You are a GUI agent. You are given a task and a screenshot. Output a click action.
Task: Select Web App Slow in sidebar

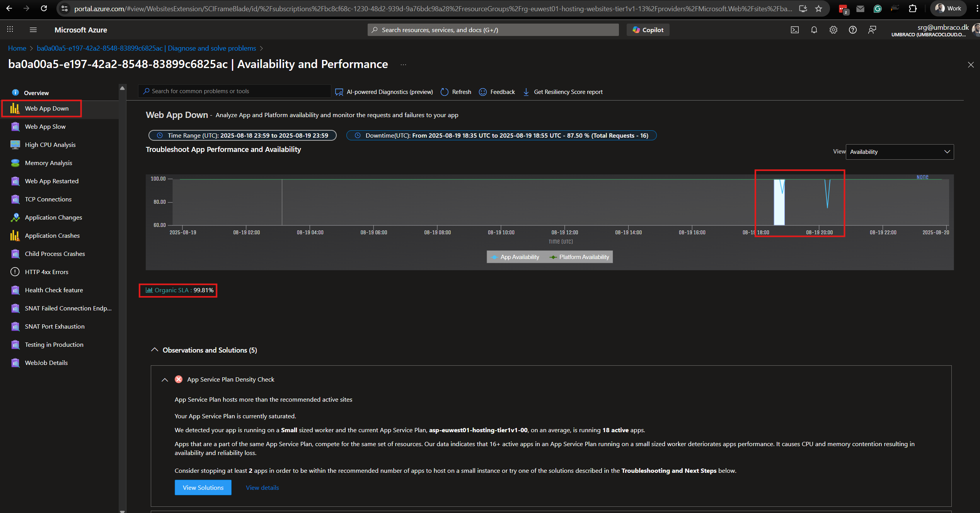click(x=45, y=126)
